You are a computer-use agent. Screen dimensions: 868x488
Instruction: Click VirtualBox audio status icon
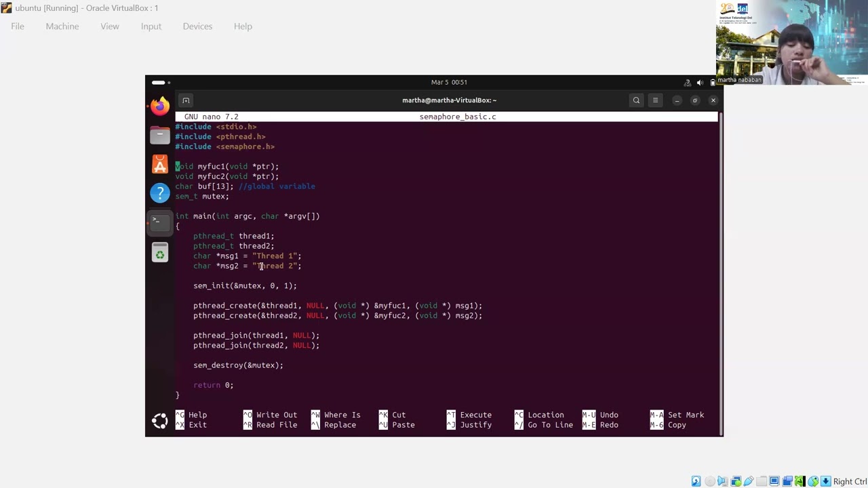coord(722,481)
